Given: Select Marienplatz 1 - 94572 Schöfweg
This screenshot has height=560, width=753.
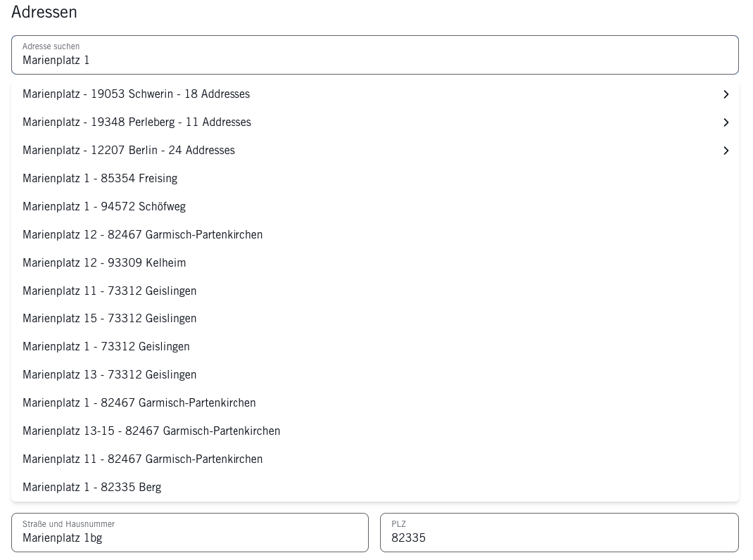Looking at the screenshot, I should click(104, 207).
